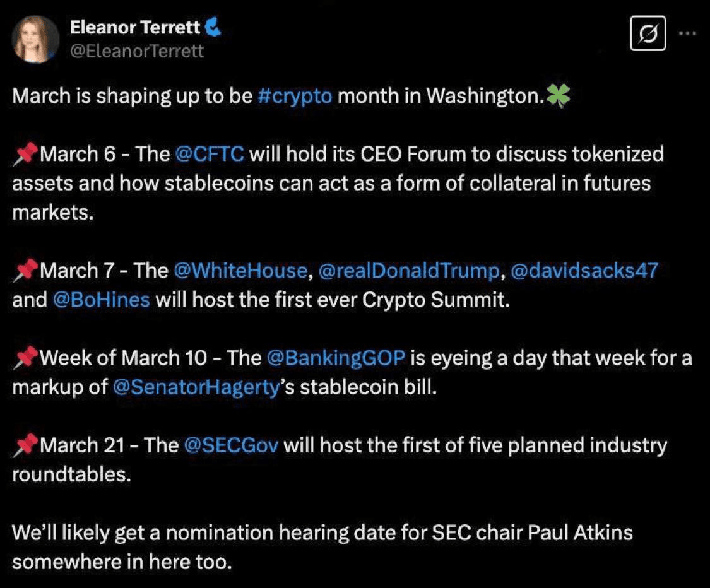This screenshot has height=588, width=710.
Task: Visit the @CFTC mention
Action: point(209,155)
